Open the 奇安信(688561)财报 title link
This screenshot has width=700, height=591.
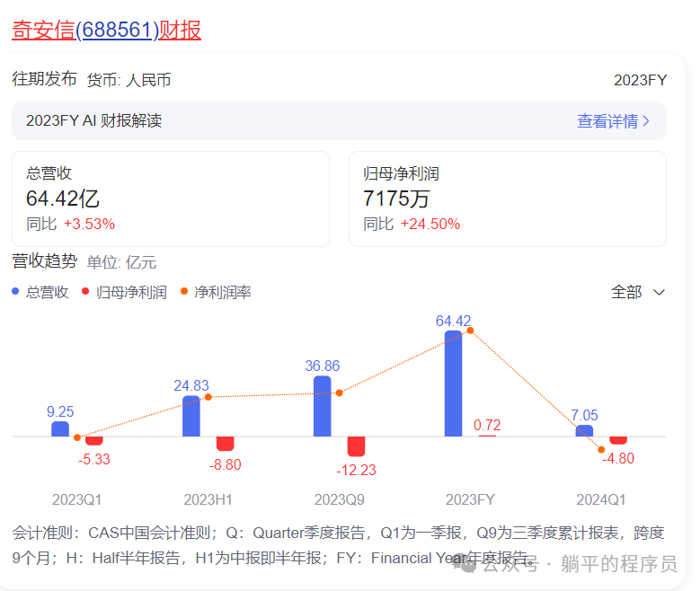pyautogui.click(x=106, y=31)
